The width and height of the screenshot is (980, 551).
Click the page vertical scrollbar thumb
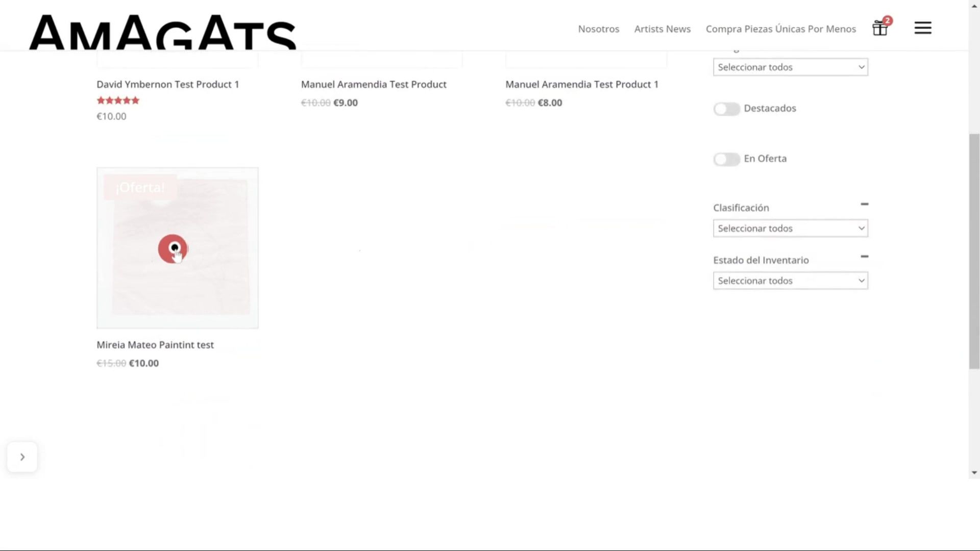974,251
